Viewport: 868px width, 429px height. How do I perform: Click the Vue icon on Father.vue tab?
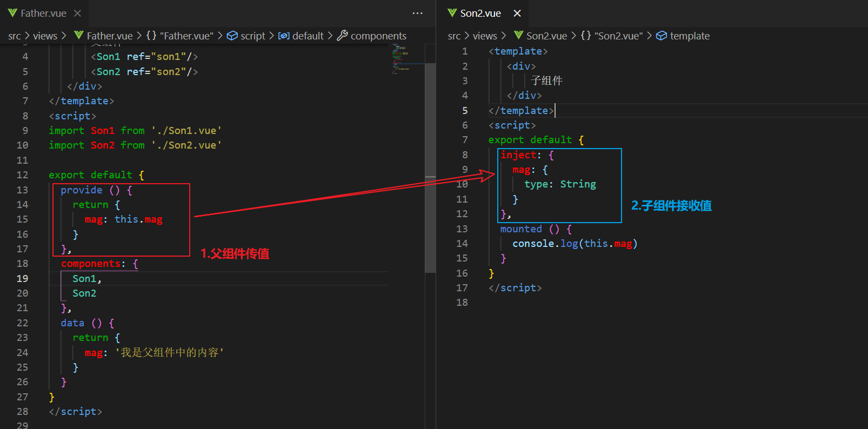(12, 13)
